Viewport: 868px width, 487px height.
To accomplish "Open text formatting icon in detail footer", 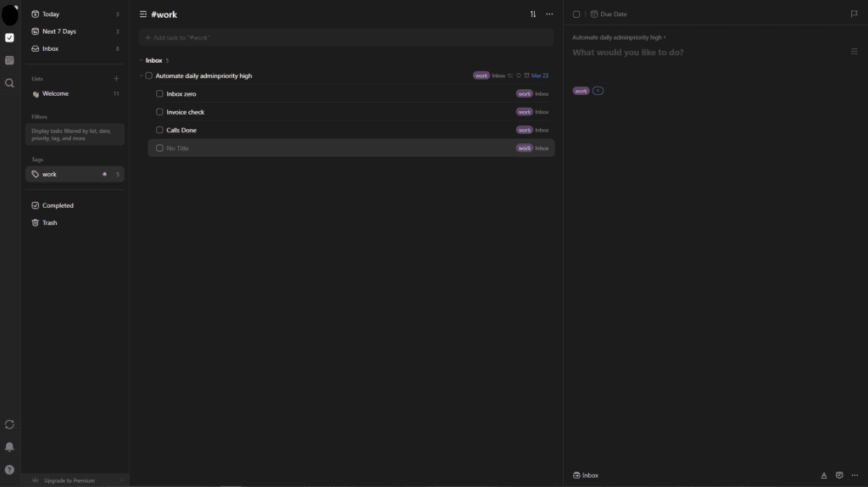I will (824, 475).
